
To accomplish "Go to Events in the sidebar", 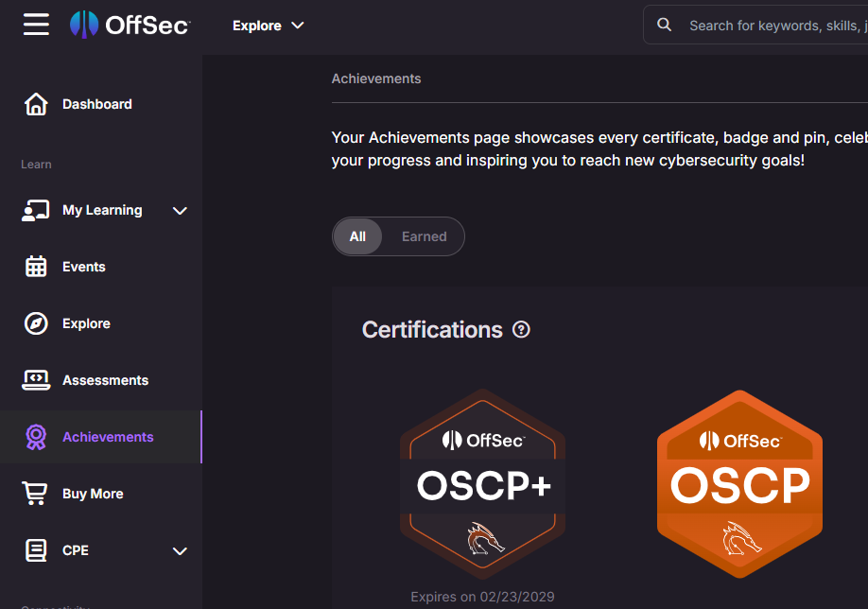I will (x=83, y=267).
